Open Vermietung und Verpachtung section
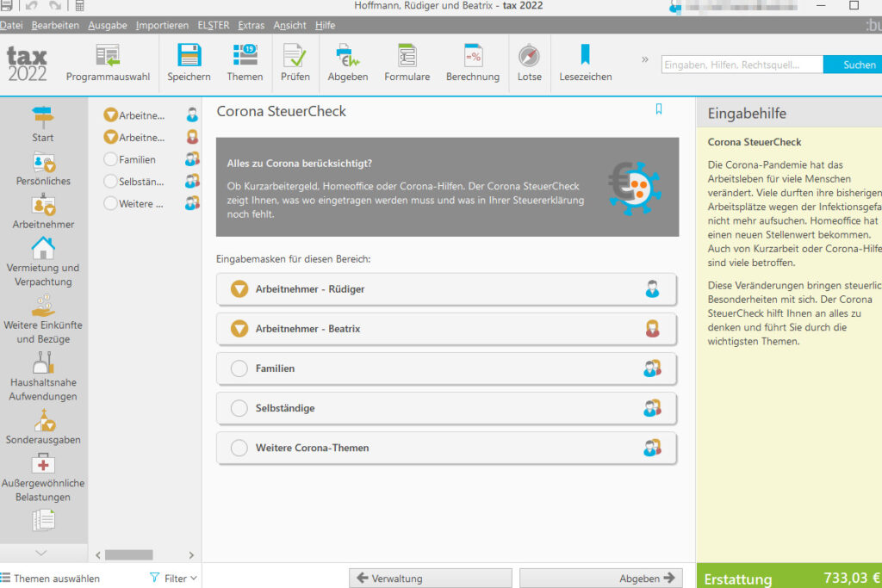This screenshot has height=588, width=882. pyautogui.click(x=43, y=262)
